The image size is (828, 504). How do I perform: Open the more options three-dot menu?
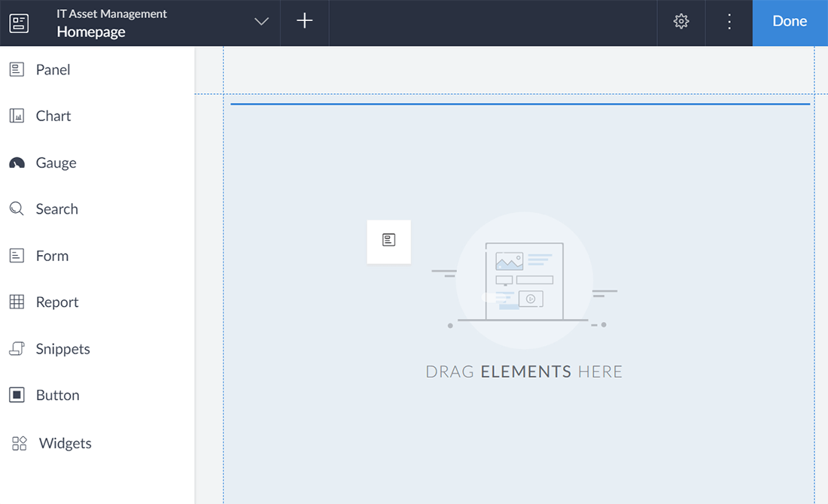729,21
